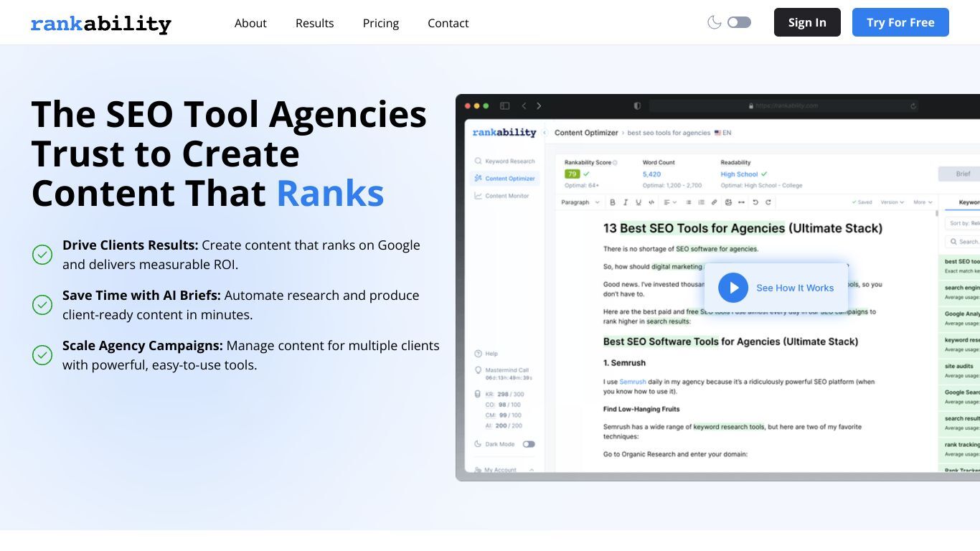
Task: Go to the Pricing page
Action: pyautogui.click(x=381, y=23)
